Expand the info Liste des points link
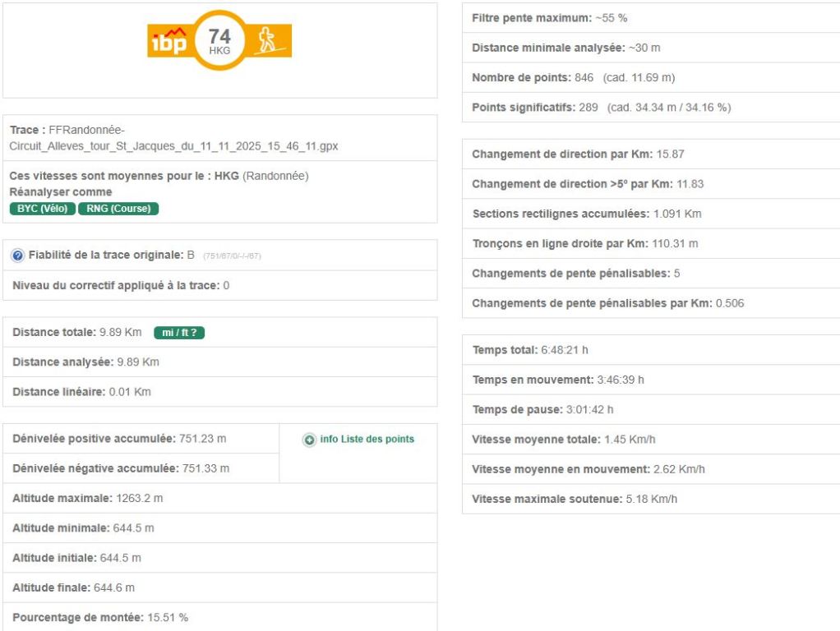 367,440
